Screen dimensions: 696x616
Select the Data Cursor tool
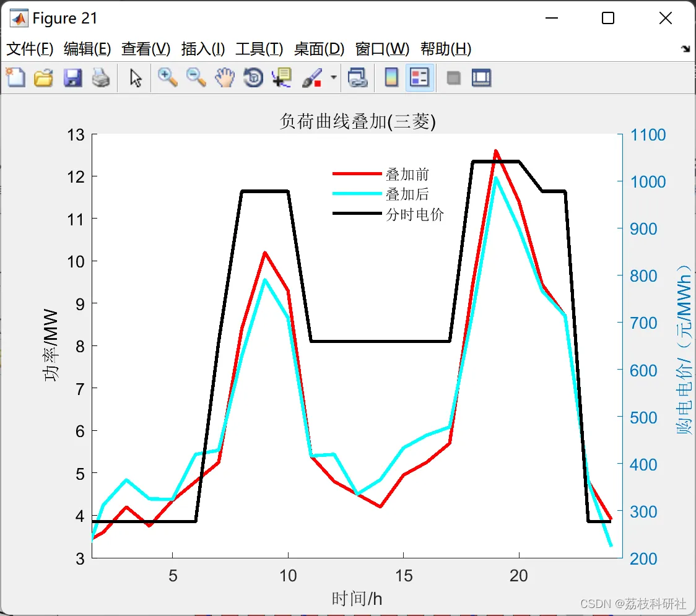click(x=282, y=77)
